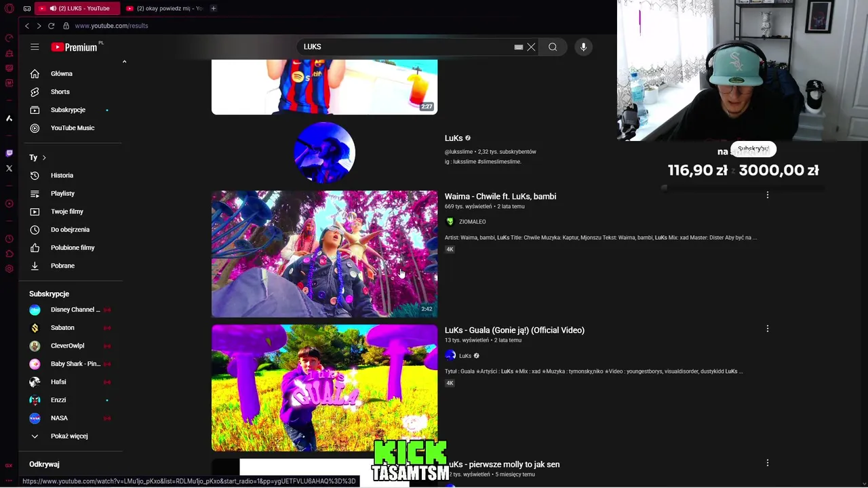This screenshot has height=488, width=868.
Task: Click the site lock security icon
Action: pyautogui.click(x=66, y=26)
